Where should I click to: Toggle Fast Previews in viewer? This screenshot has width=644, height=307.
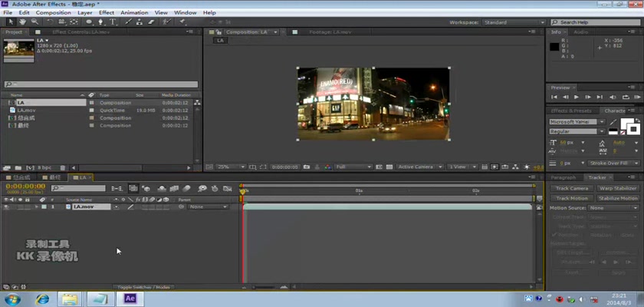click(x=495, y=167)
